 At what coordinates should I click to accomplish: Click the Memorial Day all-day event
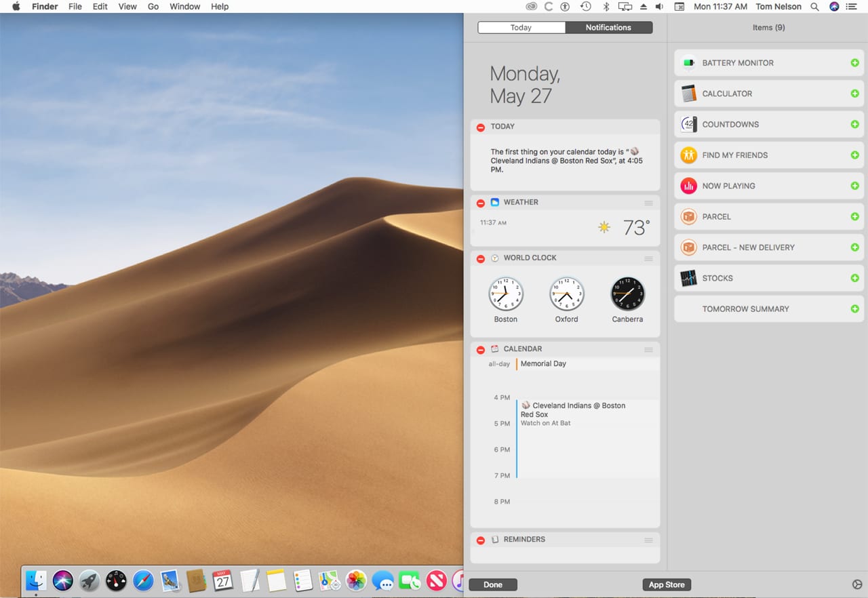click(587, 364)
